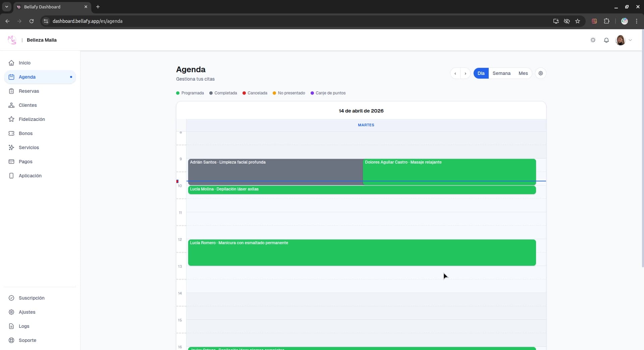Switch to the Mes view
Viewport: 644px width, 350px height.
click(x=523, y=73)
